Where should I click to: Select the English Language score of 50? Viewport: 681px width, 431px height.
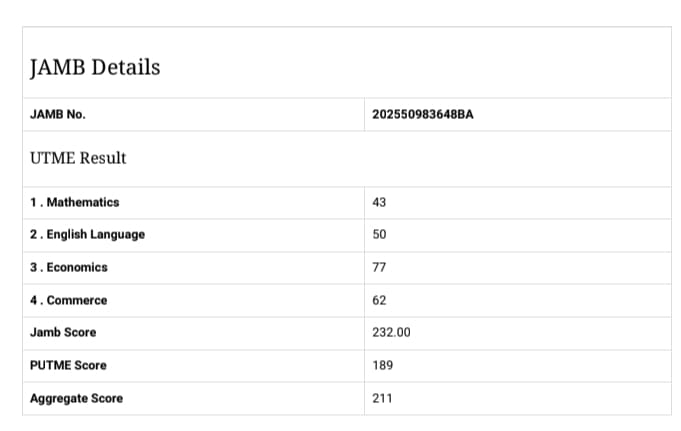coord(379,234)
